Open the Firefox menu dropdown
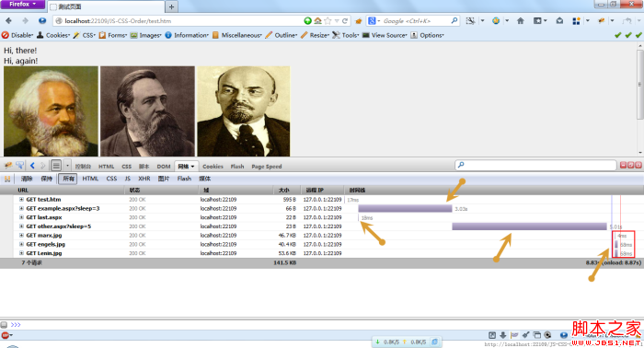This screenshot has height=348, width=644. tap(22, 4)
